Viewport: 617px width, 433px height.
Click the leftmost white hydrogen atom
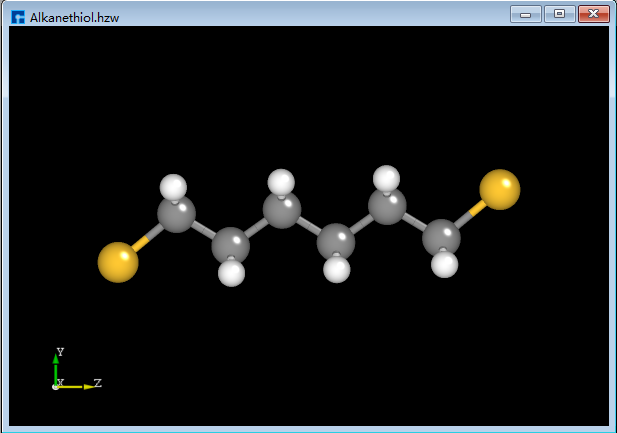coord(174,187)
